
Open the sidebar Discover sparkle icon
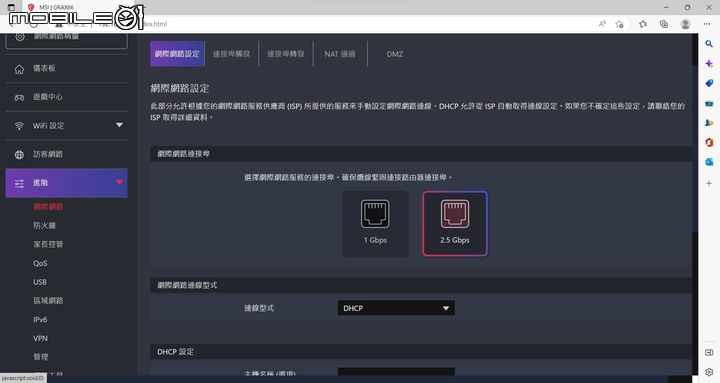tap(709, 63)
